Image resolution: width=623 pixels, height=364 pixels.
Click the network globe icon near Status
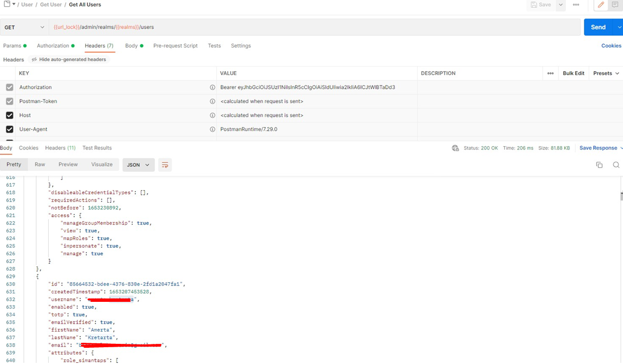click(x=455, y=148)
